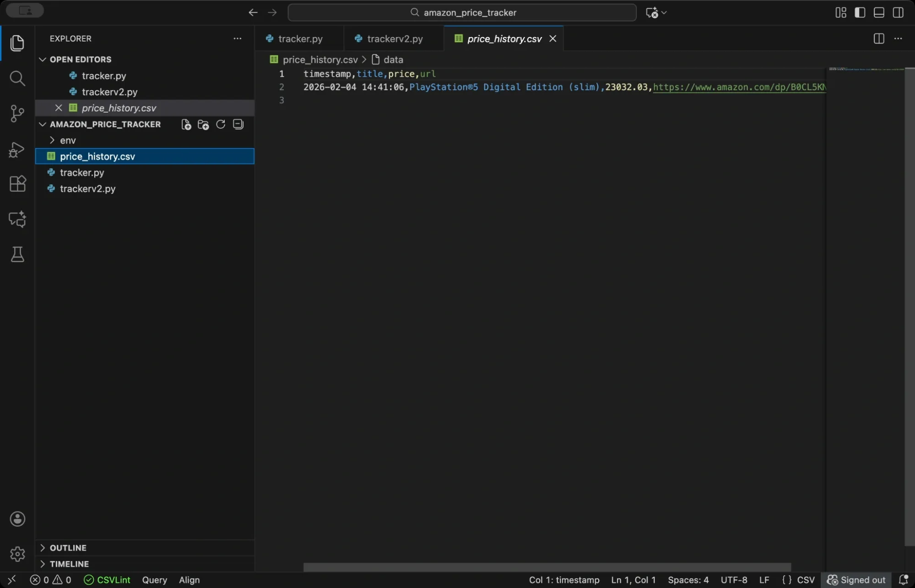915x588 pixels.
Task: Expand the Outline section
Action: click(68, 548)
